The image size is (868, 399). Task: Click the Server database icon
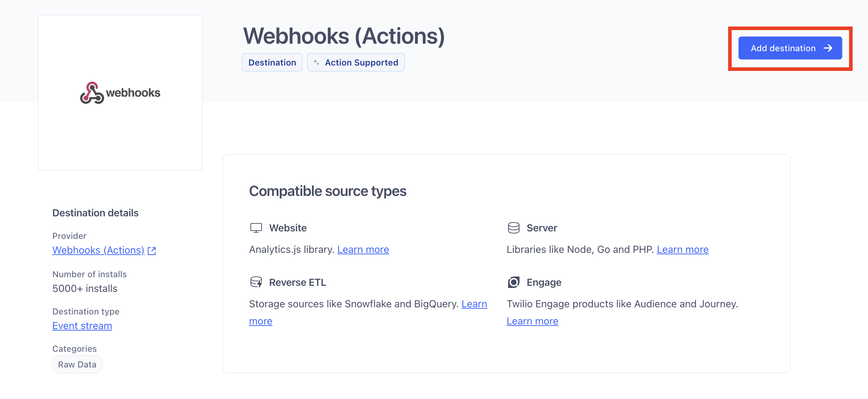pos(514,228)
